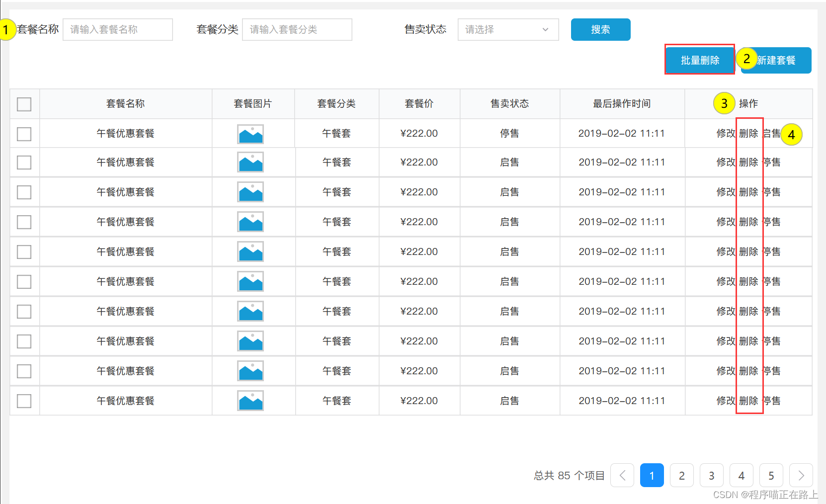The height and width of the screenshot is (504, 826).
Task: Check the first row's selection checkbox
Action: point(24,133)
